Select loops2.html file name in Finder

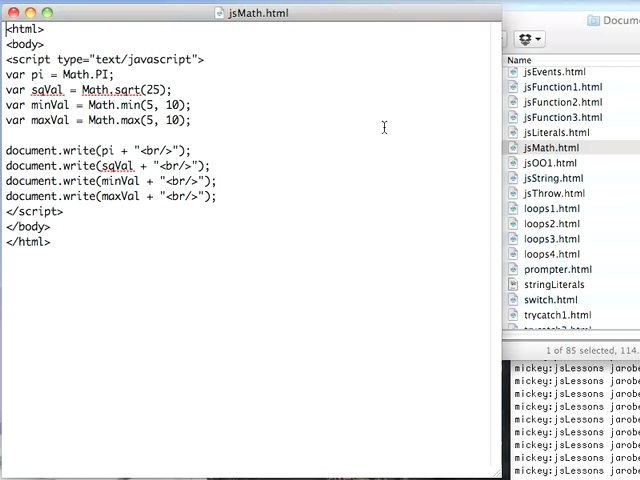(552, 224)
